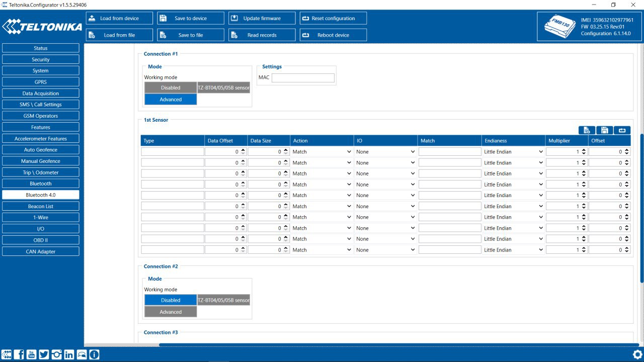The width and height of the screenshot is (644, 362).
Task: Open the YouTube icon in footer
Action: point(31,354)
